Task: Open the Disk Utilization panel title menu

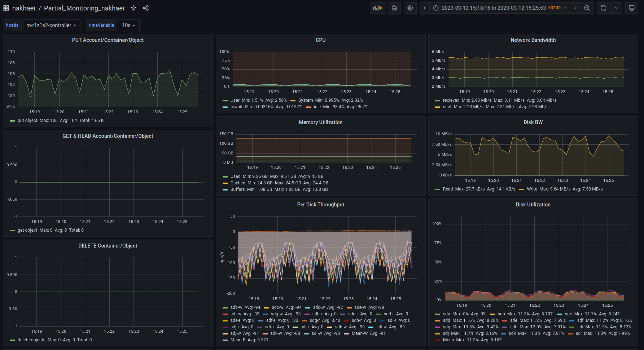Action: point(533,205)
